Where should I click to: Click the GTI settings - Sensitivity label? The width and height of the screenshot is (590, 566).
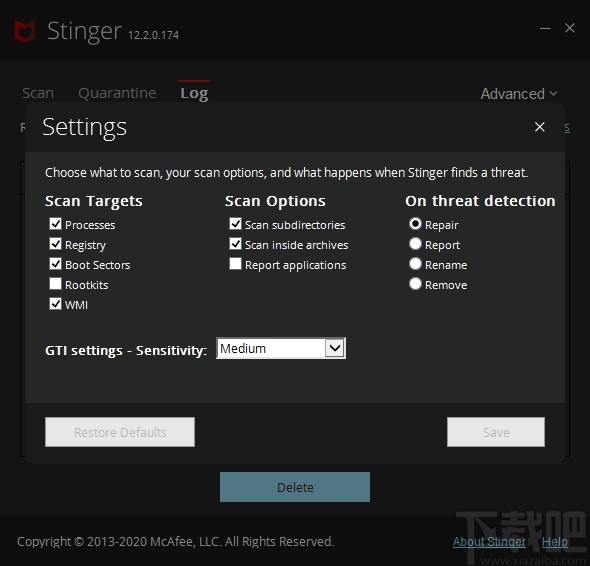tap(126, 350)
